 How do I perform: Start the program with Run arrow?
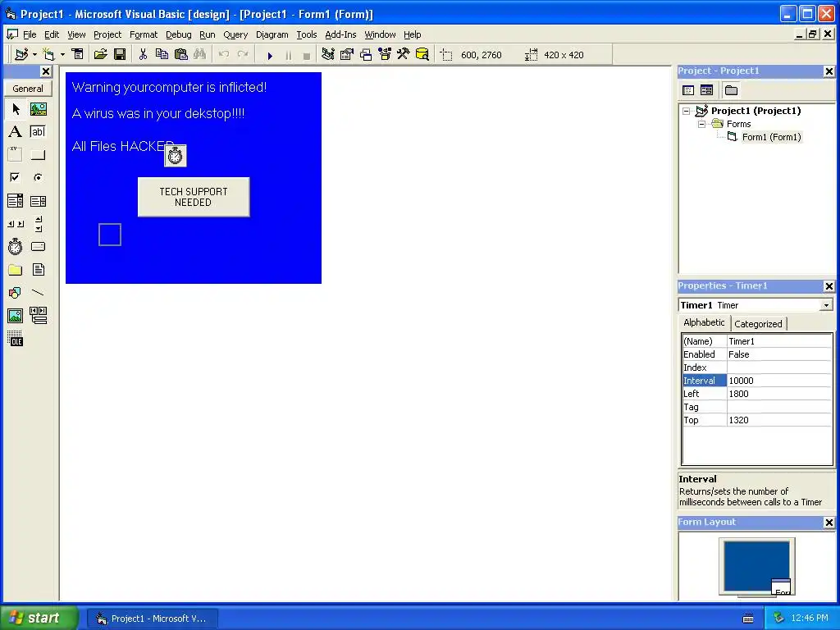click(270, 55)
